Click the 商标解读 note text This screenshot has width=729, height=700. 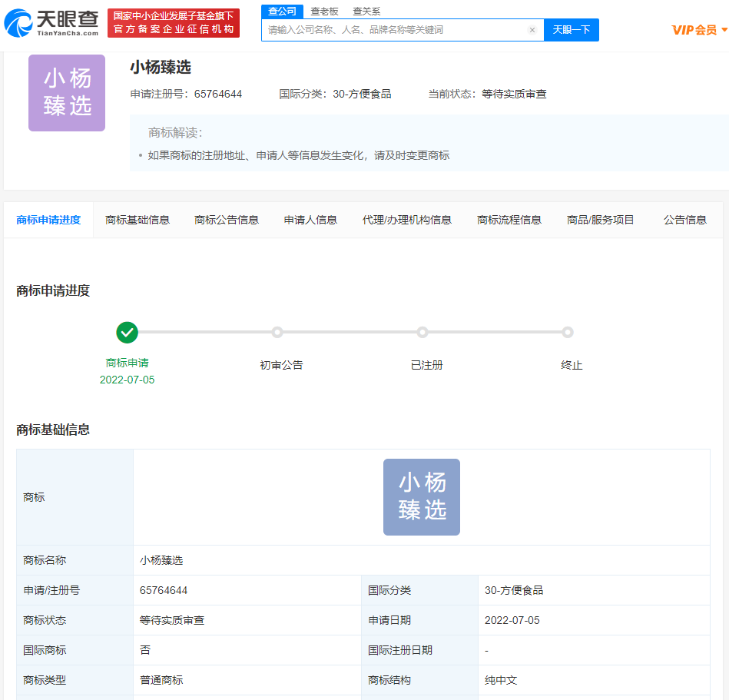coord(299,155)
